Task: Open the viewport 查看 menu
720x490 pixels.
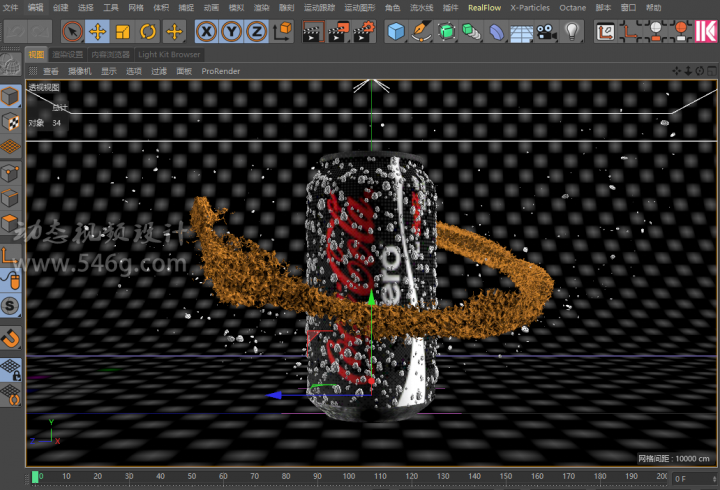Action: point(51,71)
